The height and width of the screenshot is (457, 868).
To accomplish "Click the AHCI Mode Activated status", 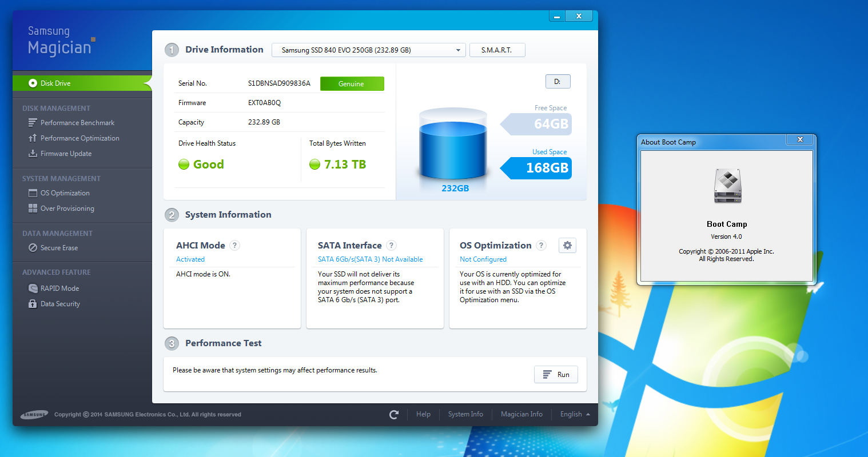I will (190, 259).
